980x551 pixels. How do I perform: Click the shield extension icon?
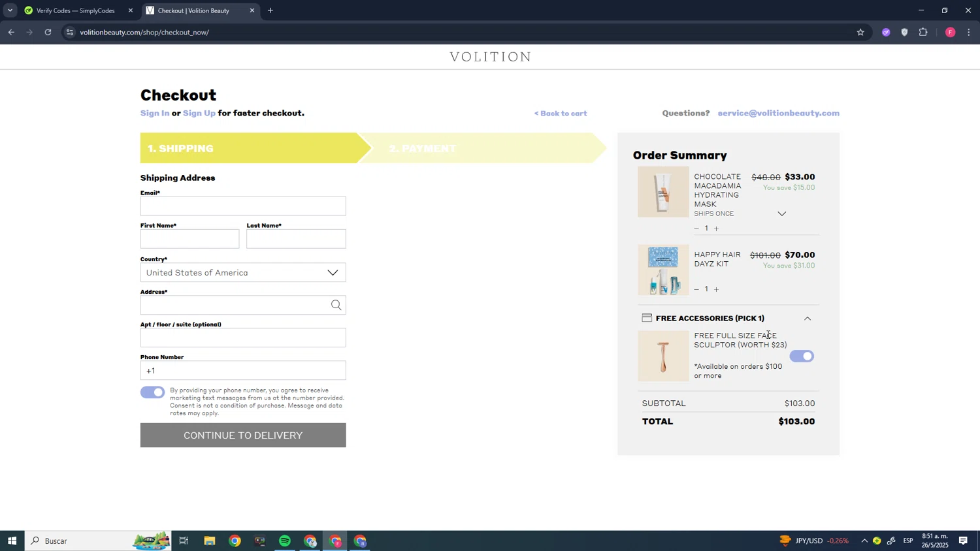click(x=905, y=32)
